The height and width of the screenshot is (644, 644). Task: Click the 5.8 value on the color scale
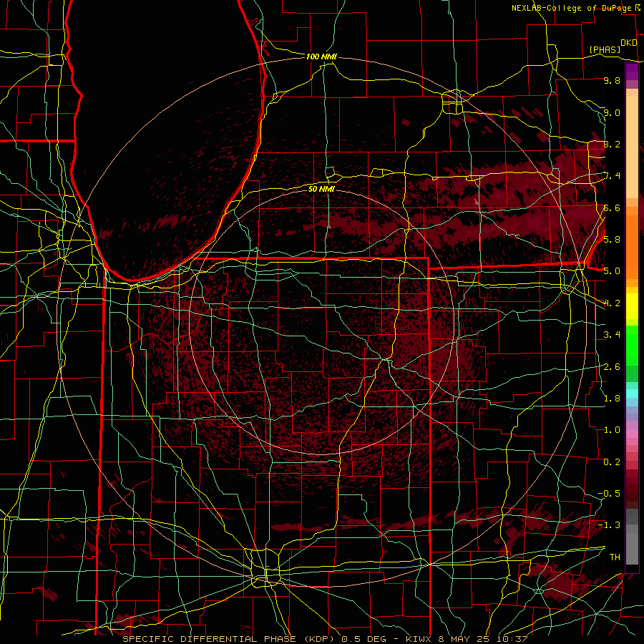(x=612, y=240)
